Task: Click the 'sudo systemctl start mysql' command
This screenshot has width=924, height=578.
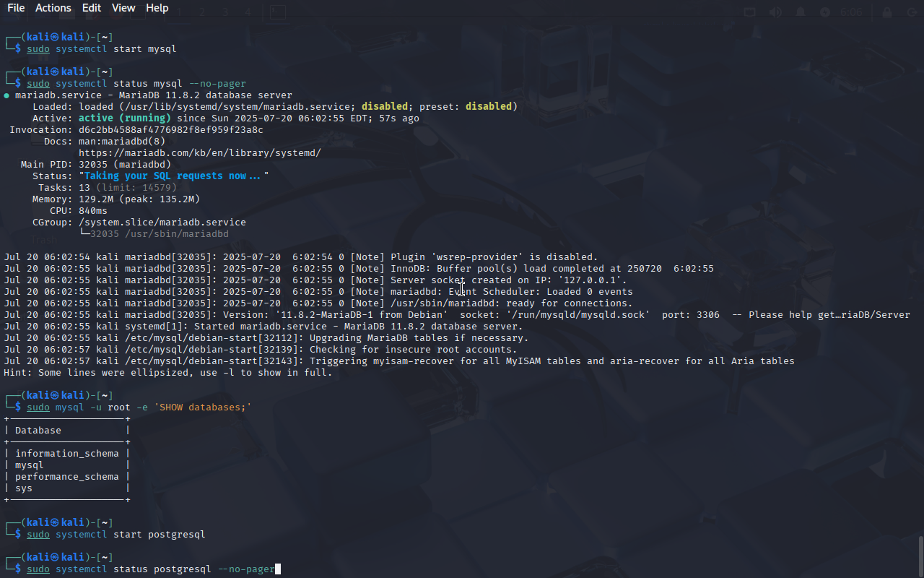Action: [102, 49]
